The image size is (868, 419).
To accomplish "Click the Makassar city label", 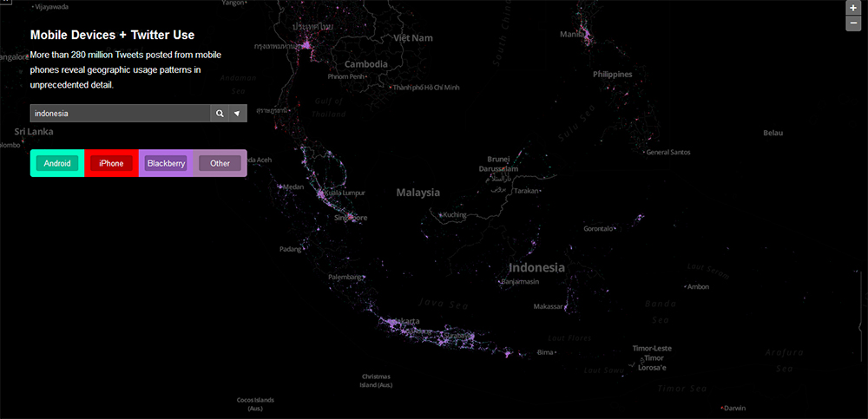I will (x=548, y=306).
